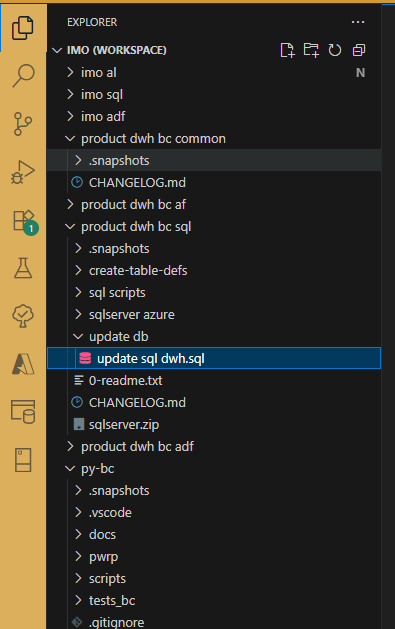Open the database connections view
The height and width of the screenshot is (629, 395).
click(x=23, y=412)
